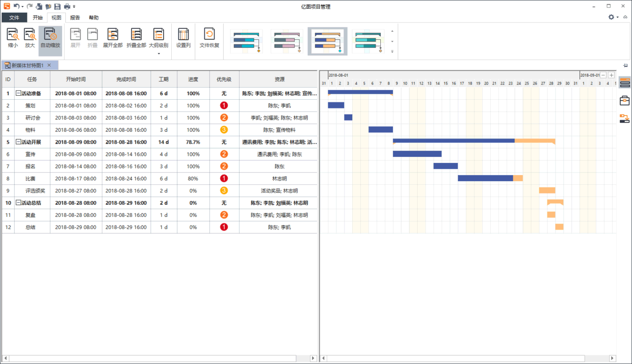Viewport: 632px width, 364px height.
Task: Click the table horizontal scrollbar right arrow
Action: [313, 358]
